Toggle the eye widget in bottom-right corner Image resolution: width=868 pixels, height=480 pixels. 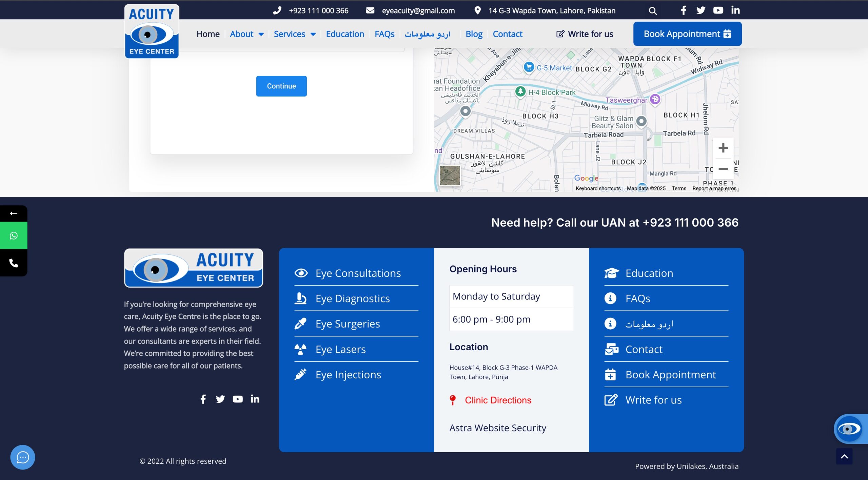coord(849,429)
